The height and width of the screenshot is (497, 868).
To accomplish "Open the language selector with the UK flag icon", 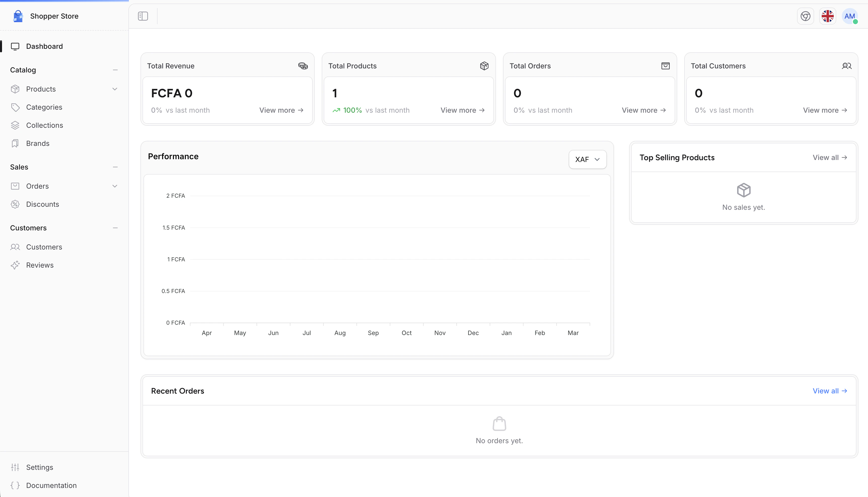I will pos(827,16).
